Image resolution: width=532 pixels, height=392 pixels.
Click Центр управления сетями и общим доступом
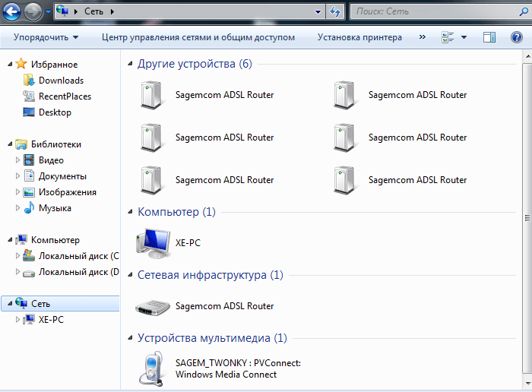pos(198,37)
